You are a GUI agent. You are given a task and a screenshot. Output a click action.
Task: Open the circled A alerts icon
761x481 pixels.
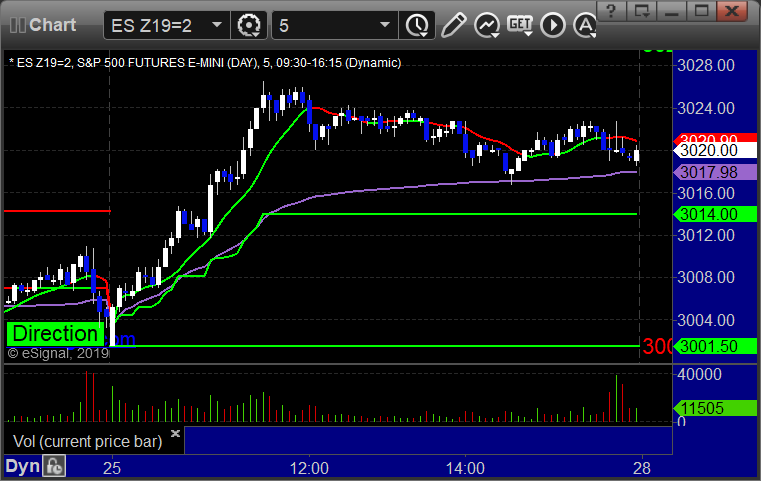[584, 25]
